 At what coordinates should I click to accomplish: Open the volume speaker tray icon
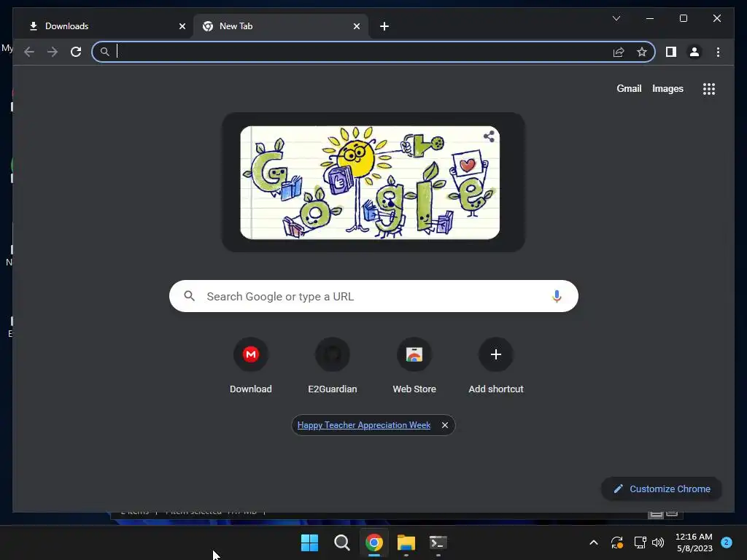(x=658, y=542)
